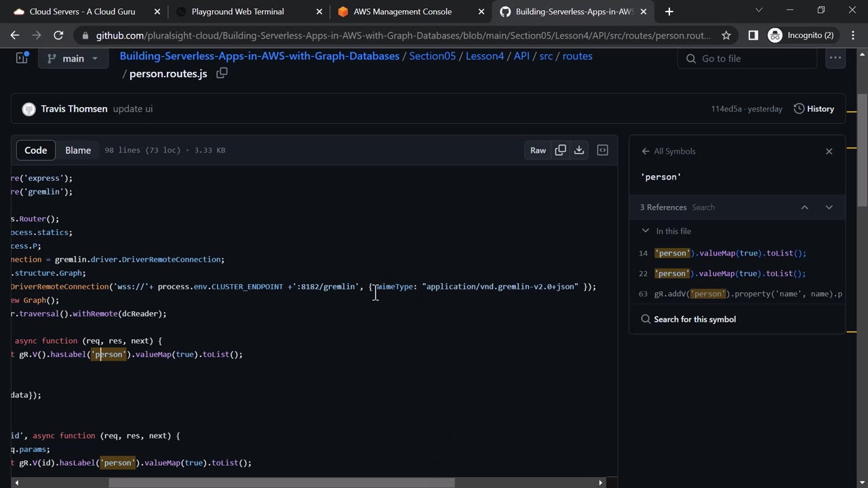The height and width of the screenshot is (488, 868).
Task: Copy raw file contents icon
Action: [x=560, y=150]
